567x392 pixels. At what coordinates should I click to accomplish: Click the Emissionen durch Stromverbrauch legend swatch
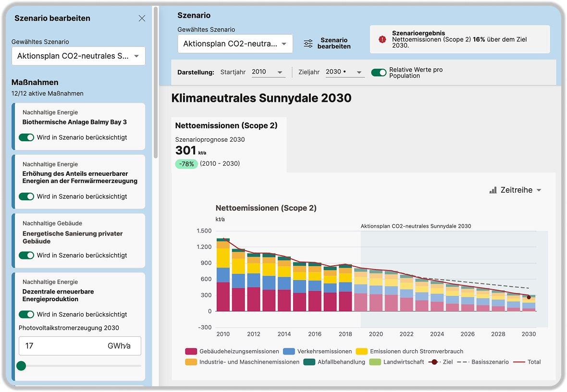point(362,352)
